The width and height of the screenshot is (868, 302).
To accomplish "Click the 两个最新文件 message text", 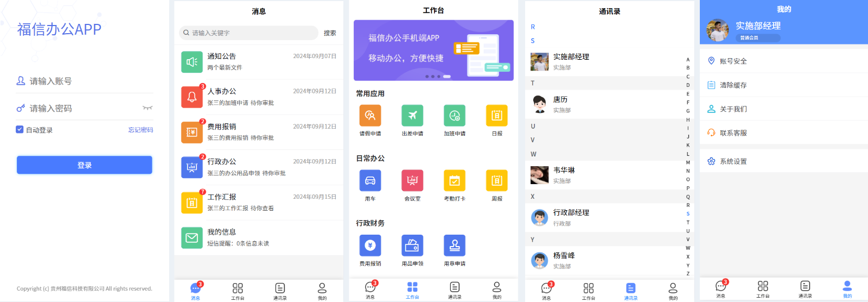I will (x=225, y=68).
